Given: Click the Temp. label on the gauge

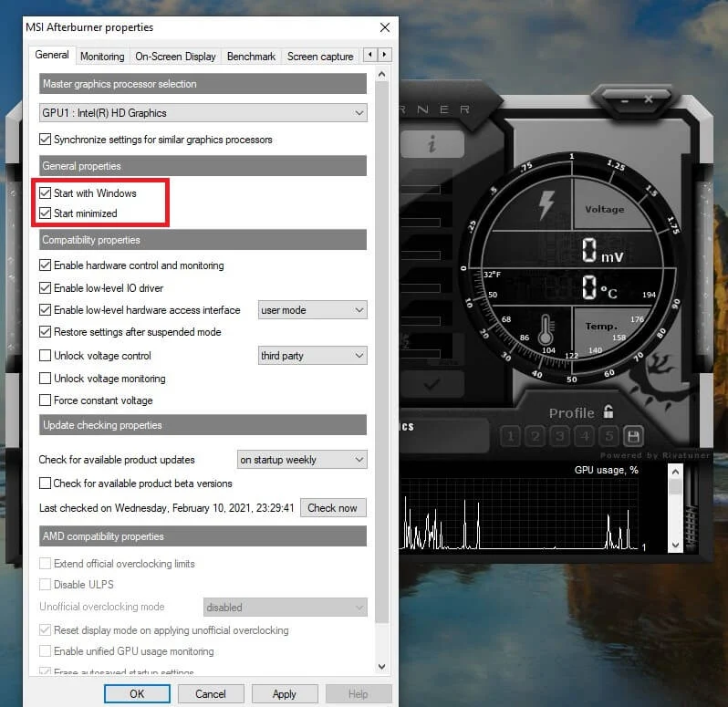Looking at the screenshot, I should (601, 327).
